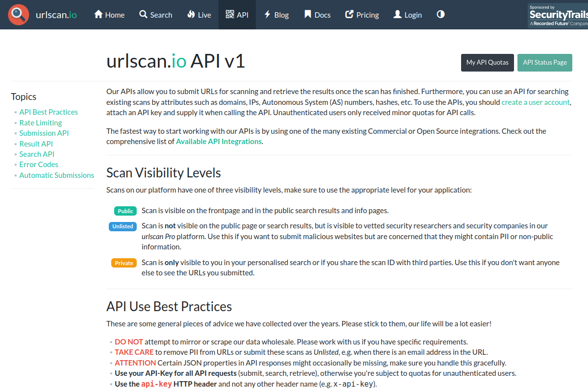Click the API Status Page button

[545, 63]
